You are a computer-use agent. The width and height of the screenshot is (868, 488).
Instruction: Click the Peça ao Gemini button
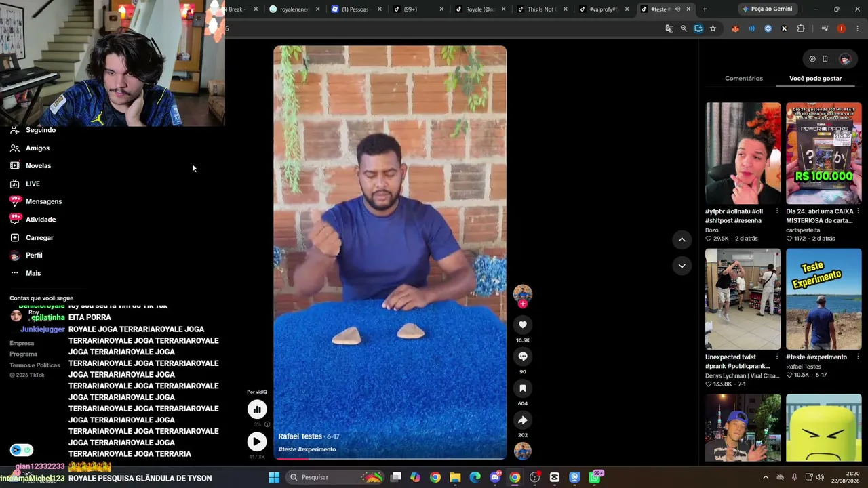(767, 9)
